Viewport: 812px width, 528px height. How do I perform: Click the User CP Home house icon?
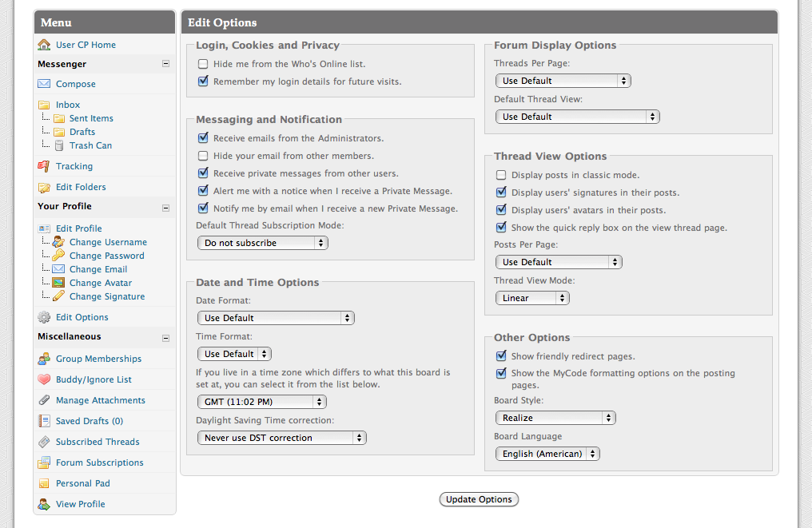tap(44, 45)
